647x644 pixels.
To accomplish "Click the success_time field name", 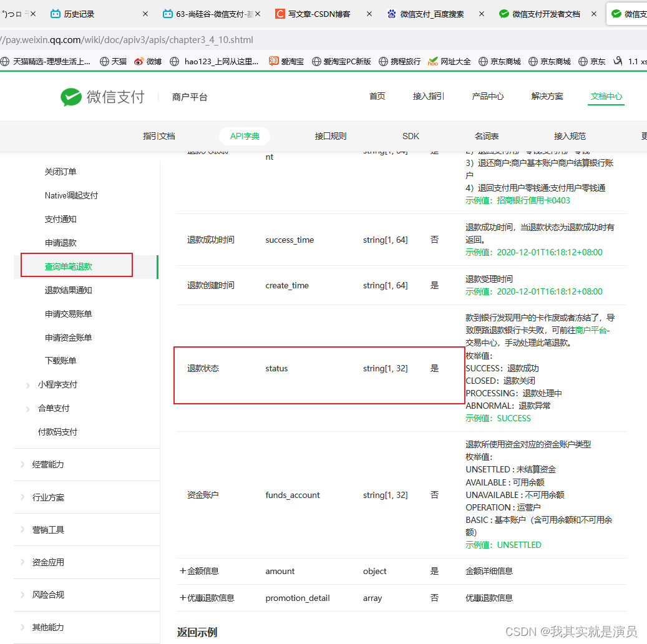I will [289, 240].
